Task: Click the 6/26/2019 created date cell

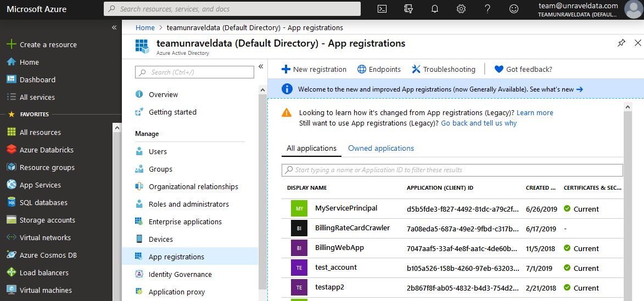Action: point(541,209)
